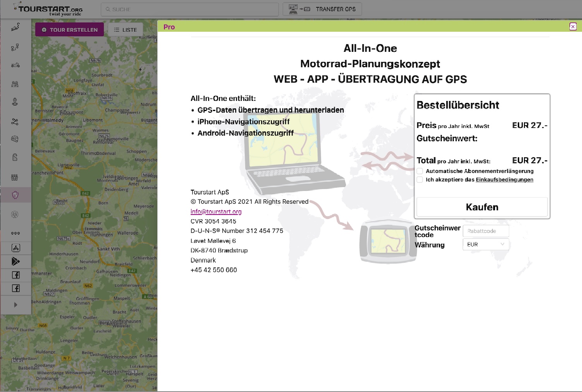
Task: Select the map pin location icon
Action: [15, 102]
